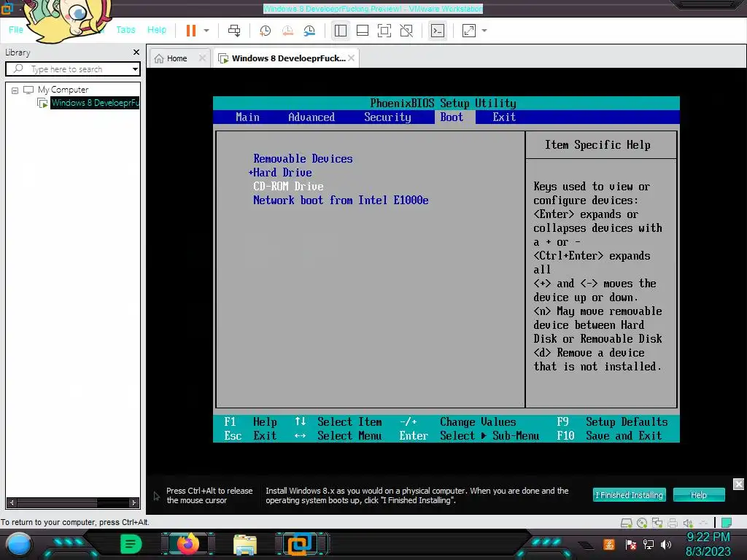
Task: Close the Home tab
Action: (202, 58)
